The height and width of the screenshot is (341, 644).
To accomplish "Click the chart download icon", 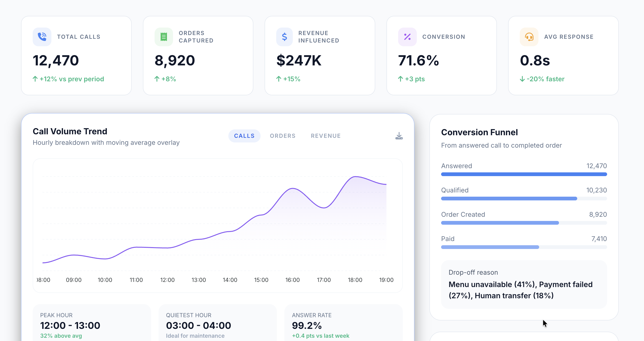I will click(399, 136).
